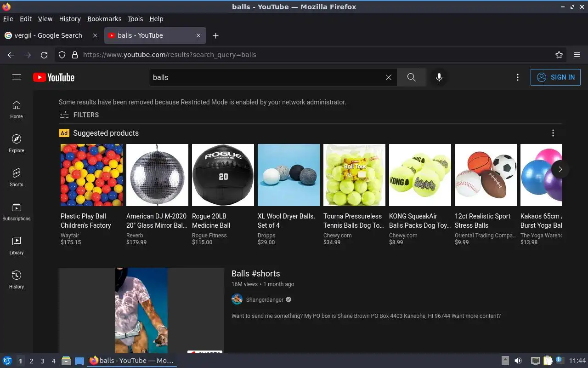This screenshot has height=368, width=588.
Task: Click the taskbar clock showing 11:44
Action: [x=577, y=361]
